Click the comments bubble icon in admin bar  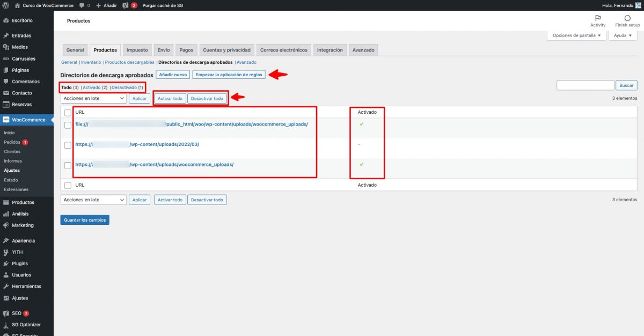[x=82, y=5]
